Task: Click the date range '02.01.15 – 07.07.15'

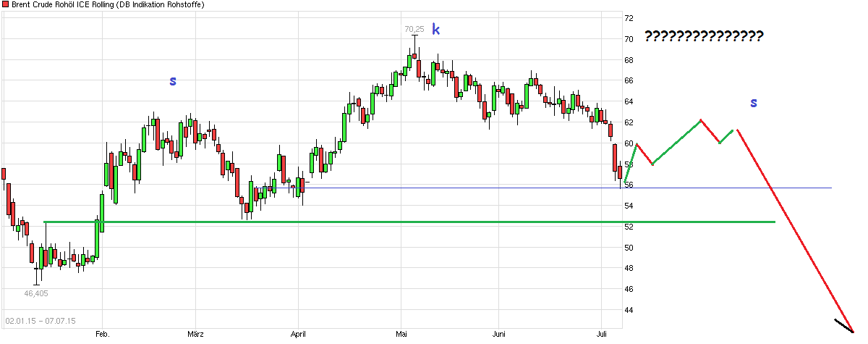Action: point(41,320)
